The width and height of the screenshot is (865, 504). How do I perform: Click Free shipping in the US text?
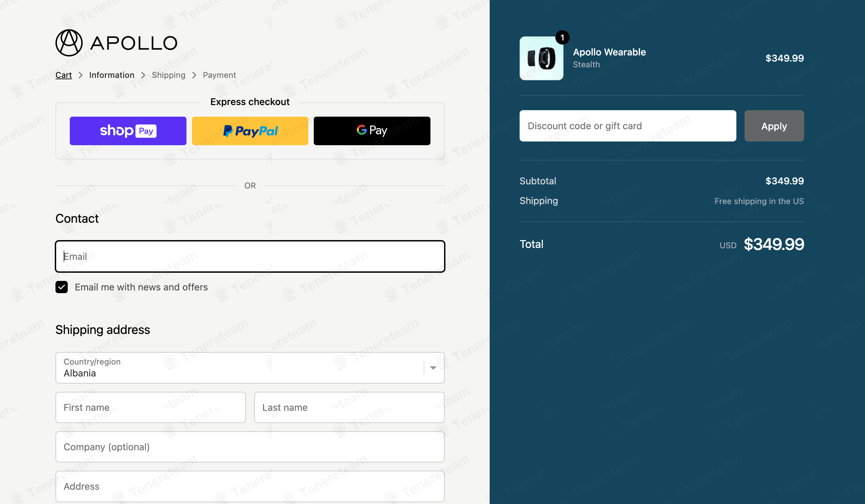759,201
